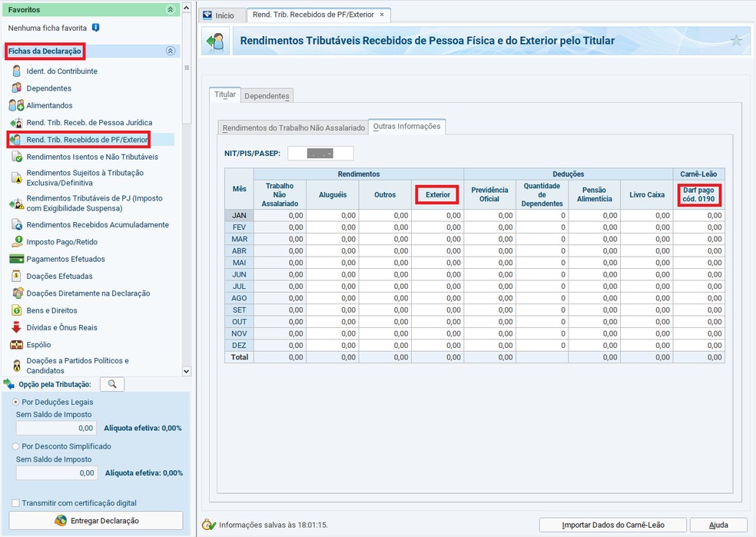Click JUN Quantidade de Dependentes cell
Image resolution: width=756 pixels, height=537 pixels.
[542, 274]
